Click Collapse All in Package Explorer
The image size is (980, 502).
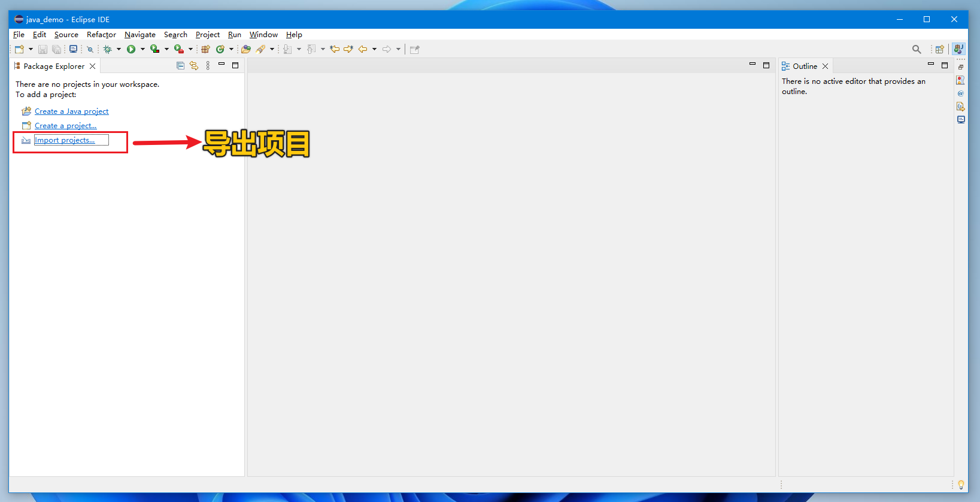pos(180,66)
